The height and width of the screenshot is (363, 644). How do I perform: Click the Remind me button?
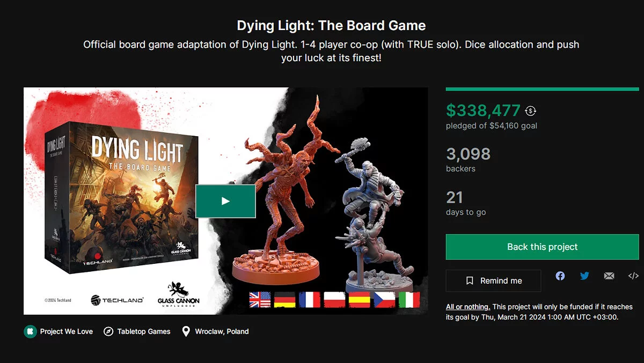coord(493,280)
